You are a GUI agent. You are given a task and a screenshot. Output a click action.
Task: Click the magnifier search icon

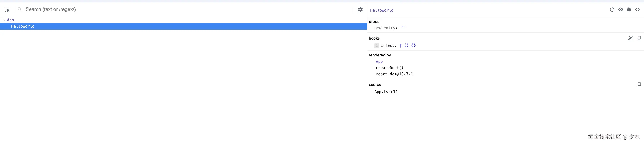(x=20, y=9)
